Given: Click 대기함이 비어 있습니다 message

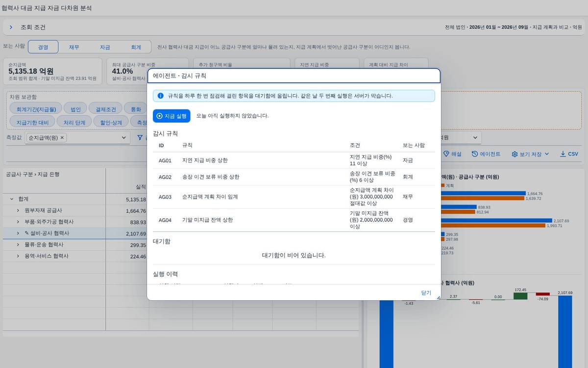Looking at the screenshot, I should pos(294,255).
